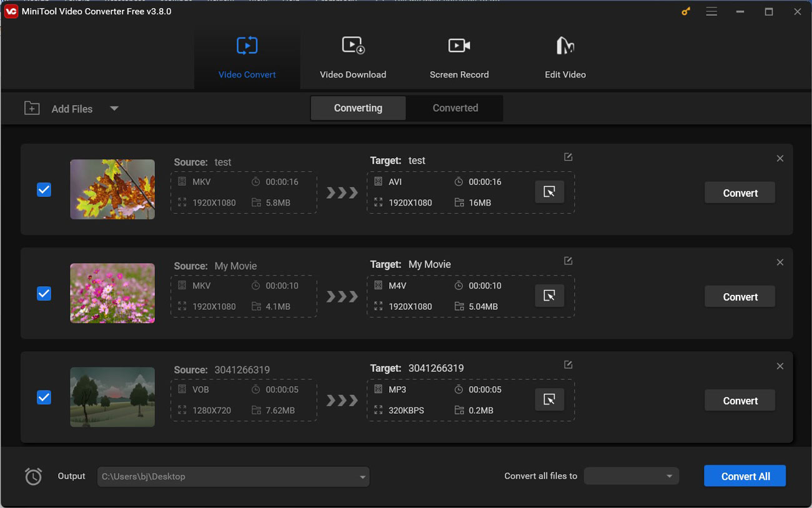Screen dimensions: 812x508
Task: Convert the My Movie video
Action: coord(740,297)
